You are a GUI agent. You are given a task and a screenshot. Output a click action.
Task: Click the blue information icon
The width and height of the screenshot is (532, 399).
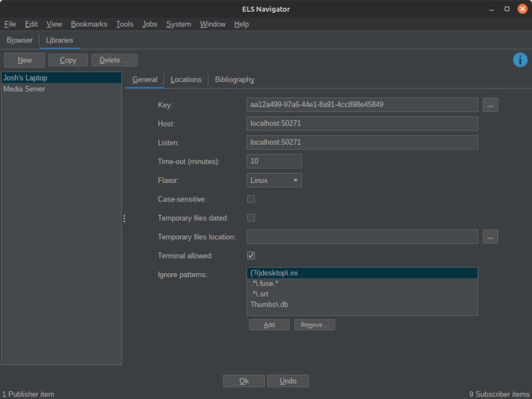click(x=520, y=60)
